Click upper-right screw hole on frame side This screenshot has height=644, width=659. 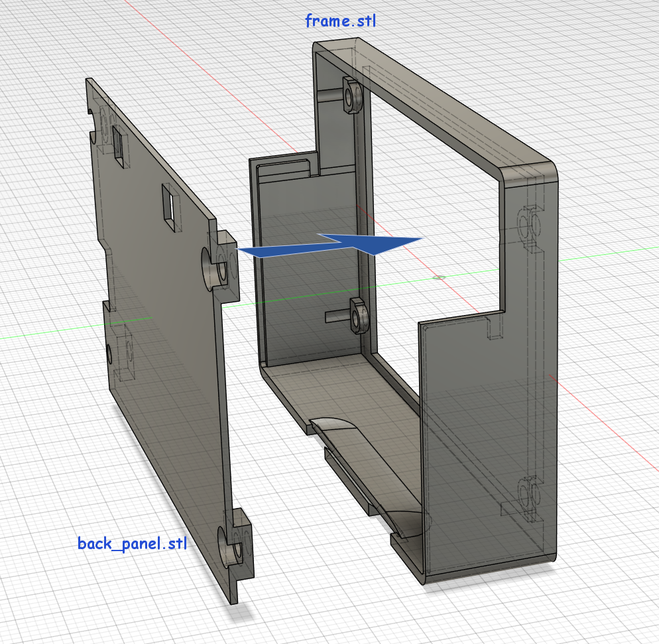(526, 227)
